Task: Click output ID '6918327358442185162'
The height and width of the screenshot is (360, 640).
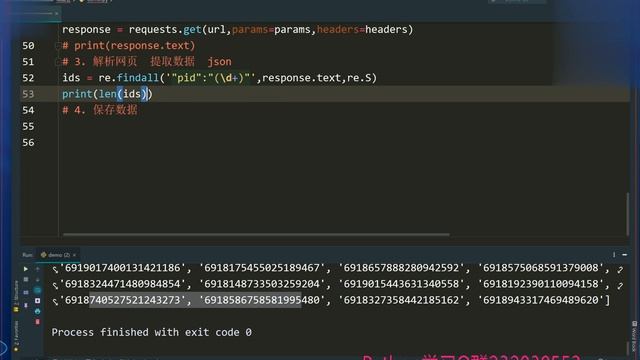Action: tap(401, 300)
